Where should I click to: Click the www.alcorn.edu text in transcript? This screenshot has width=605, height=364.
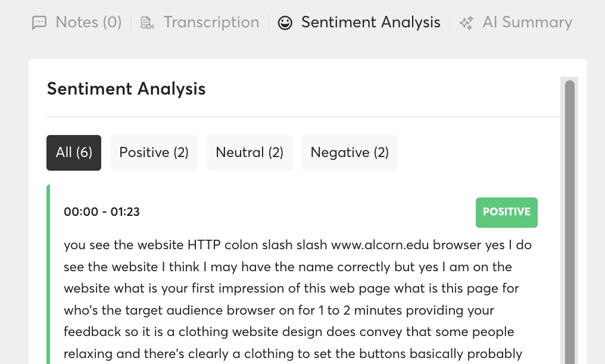point(381,245)
